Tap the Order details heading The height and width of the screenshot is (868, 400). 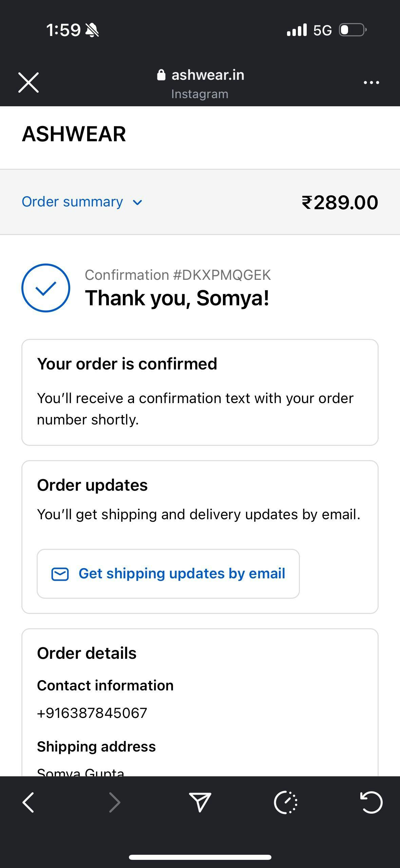87,653
